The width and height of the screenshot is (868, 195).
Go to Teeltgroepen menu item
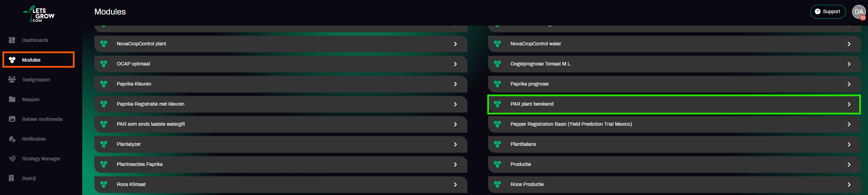[x=36, y=80]
